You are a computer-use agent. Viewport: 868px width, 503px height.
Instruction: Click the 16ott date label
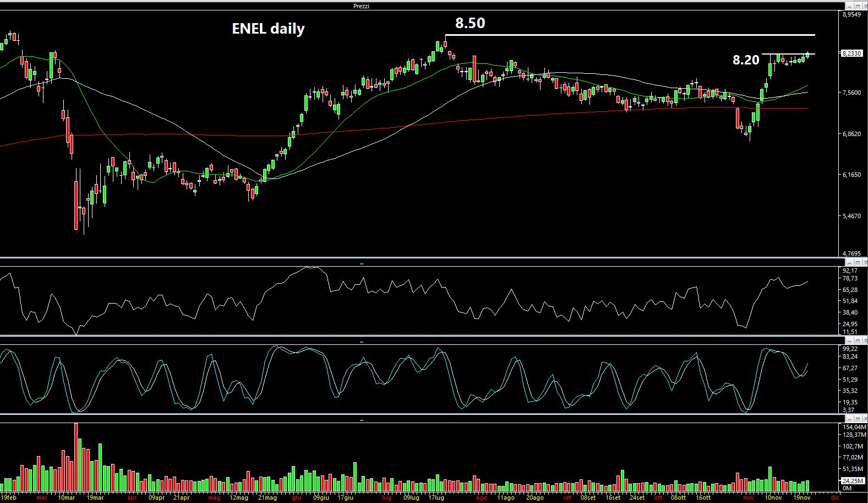[703, 497]
